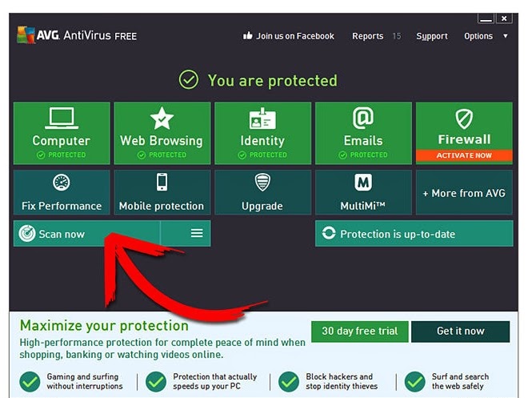Image resolution: width=532 pixels, height=398 pixels.
Task: Open the Emails at-sign icon
Action: (363, 119)
